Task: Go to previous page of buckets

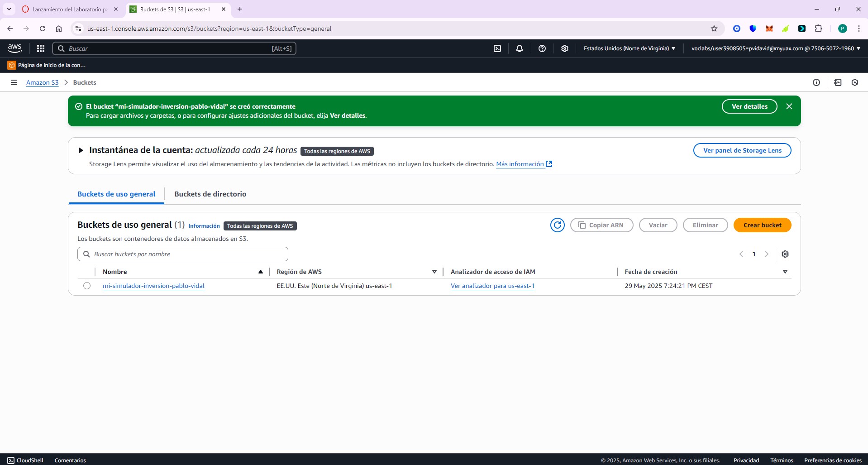Action: 741,254
